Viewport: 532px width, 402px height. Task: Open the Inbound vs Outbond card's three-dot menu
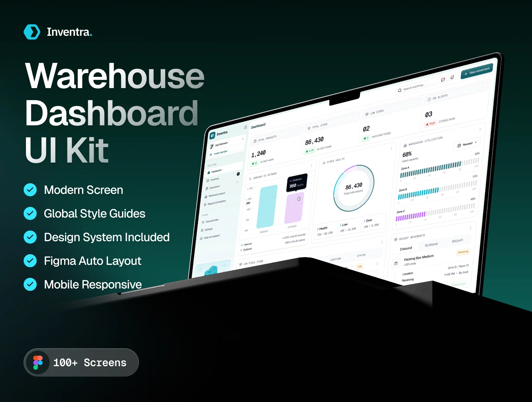pos(311,166)
